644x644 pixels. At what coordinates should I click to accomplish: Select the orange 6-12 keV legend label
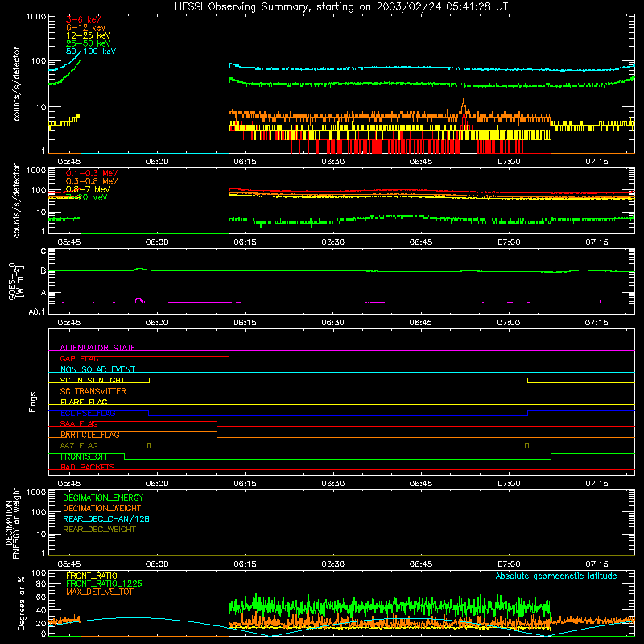coord(86,27)
